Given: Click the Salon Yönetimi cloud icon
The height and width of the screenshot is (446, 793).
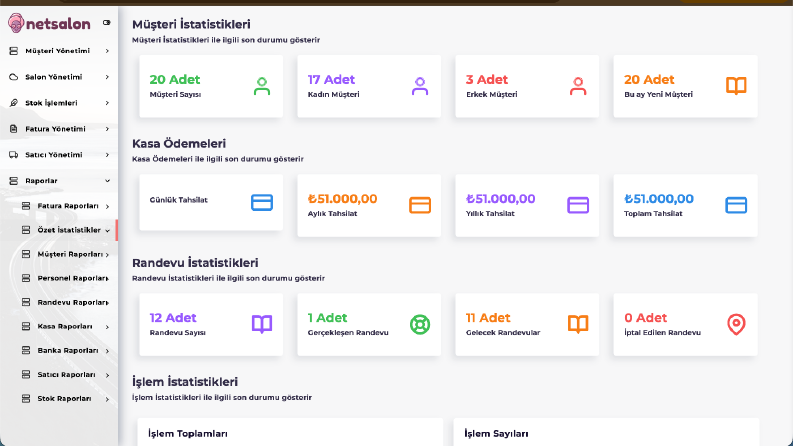Looking at the screenshot, I should click(14, 77).
